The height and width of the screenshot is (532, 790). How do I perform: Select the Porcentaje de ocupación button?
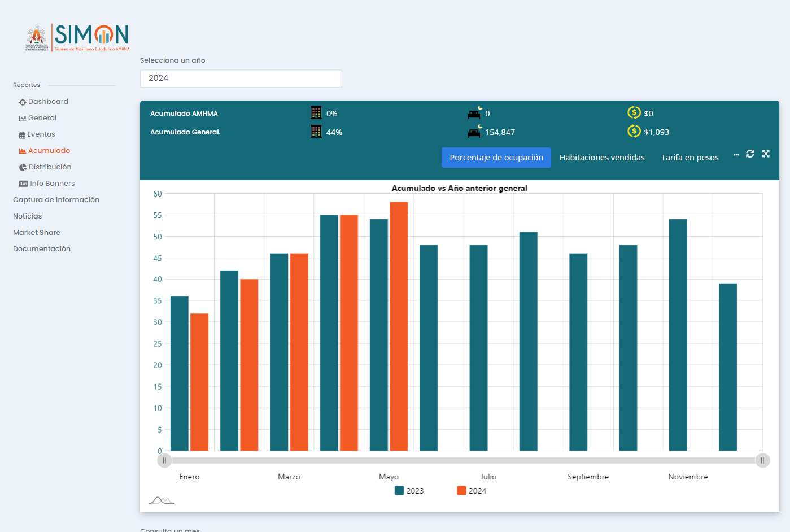(496, 158)
